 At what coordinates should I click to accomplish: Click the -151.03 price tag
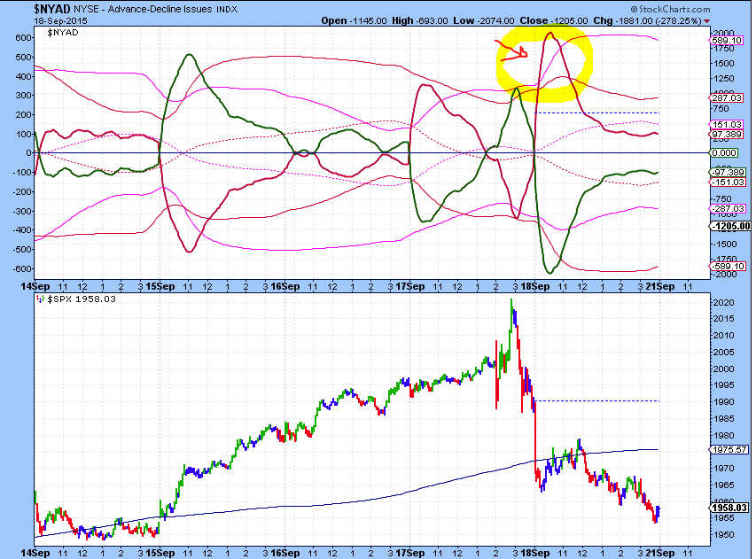(x=728, y=182)
